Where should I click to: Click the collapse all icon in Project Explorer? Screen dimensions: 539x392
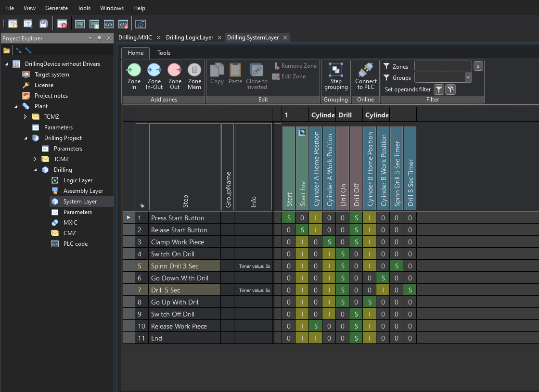[19, 51]
